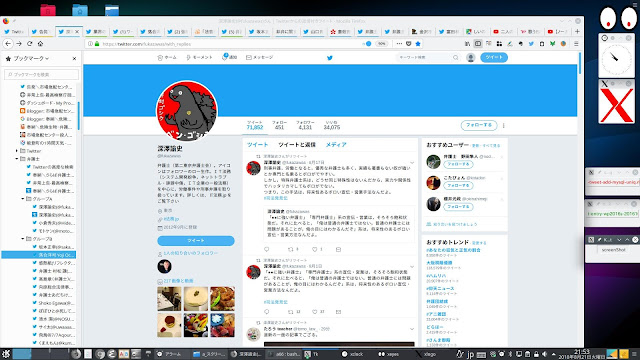Screen dimensions: 640x360
Task: Click the Twitter bird logo in the page header
Action: [330, 58]
